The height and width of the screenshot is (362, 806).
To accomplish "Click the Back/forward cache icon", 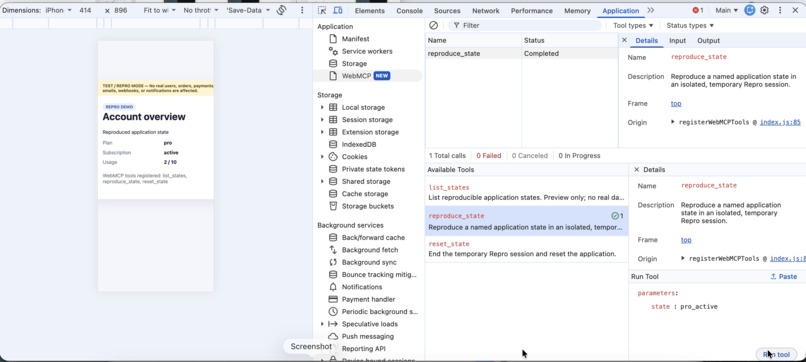I will point(333,238).
